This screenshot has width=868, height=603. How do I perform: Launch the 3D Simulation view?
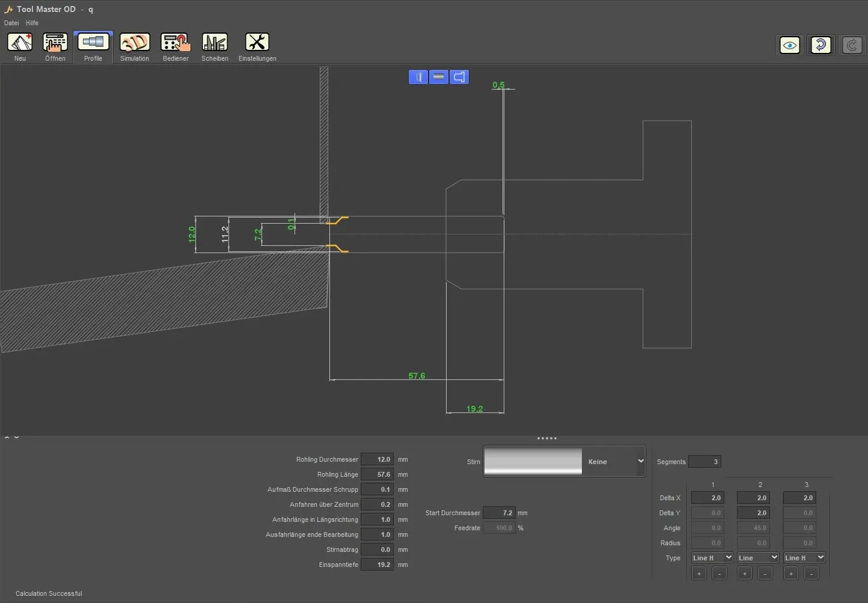[x=135, y=43]
